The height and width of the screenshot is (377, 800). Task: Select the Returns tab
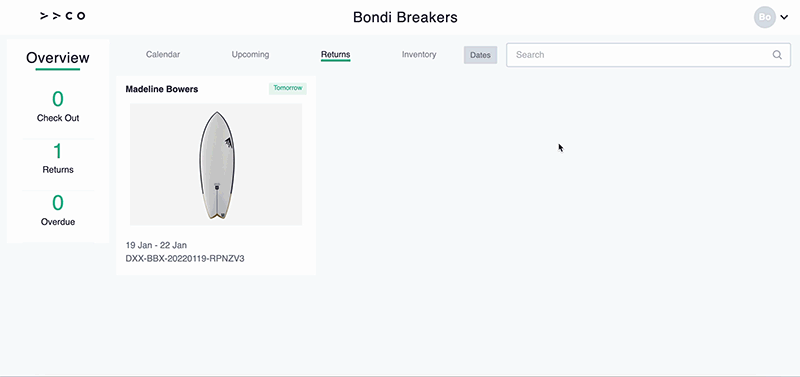(336, 55)
